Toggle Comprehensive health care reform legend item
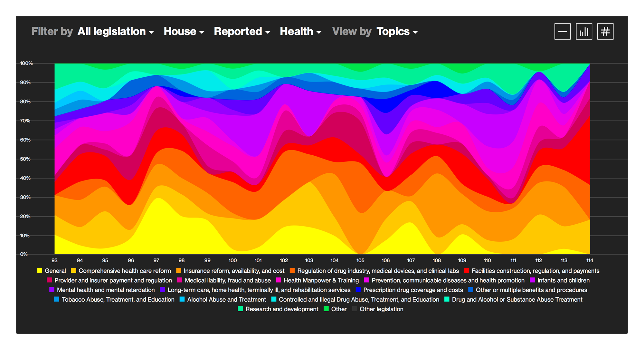 (125, 271)
